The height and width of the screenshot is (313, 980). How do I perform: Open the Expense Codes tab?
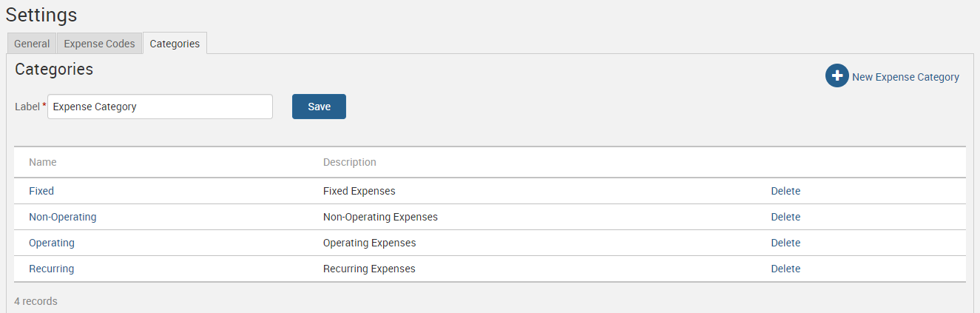99,44
